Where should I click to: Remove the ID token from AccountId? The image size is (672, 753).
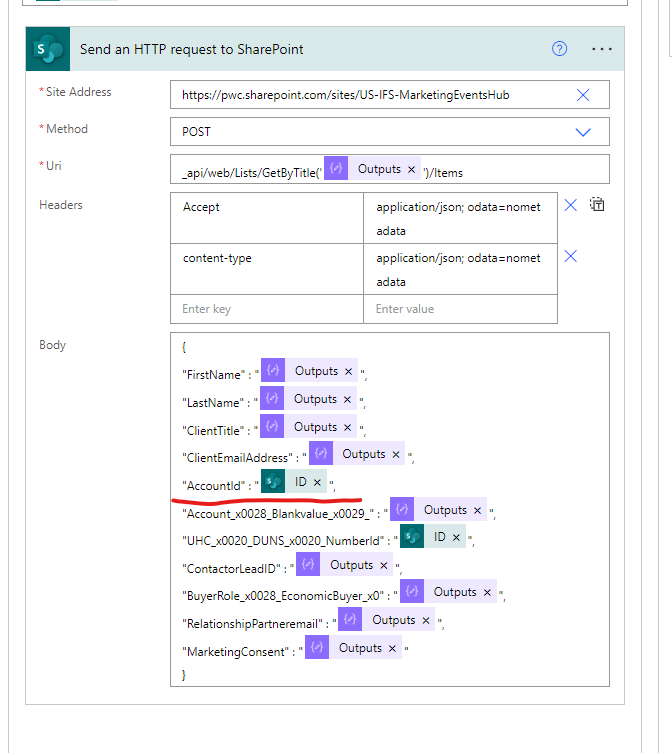click(x=317, y=482)
